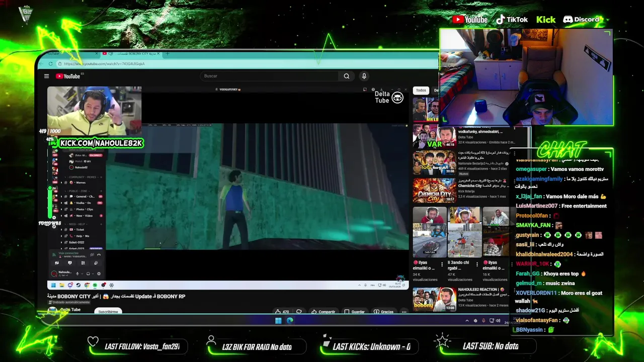Go to YouTube home via logo
The width and height of the screenshot is (644, 362).
(x=68, y=76)
